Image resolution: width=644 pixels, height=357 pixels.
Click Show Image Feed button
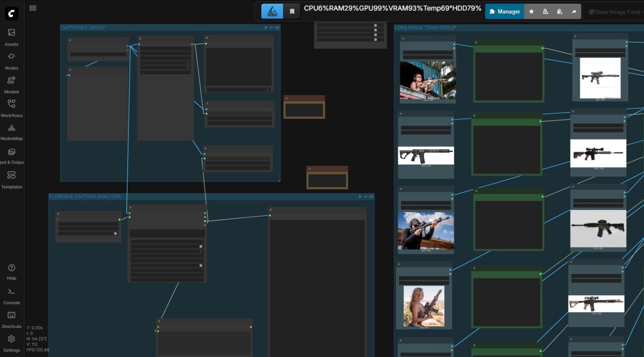(x=614, y=12)
